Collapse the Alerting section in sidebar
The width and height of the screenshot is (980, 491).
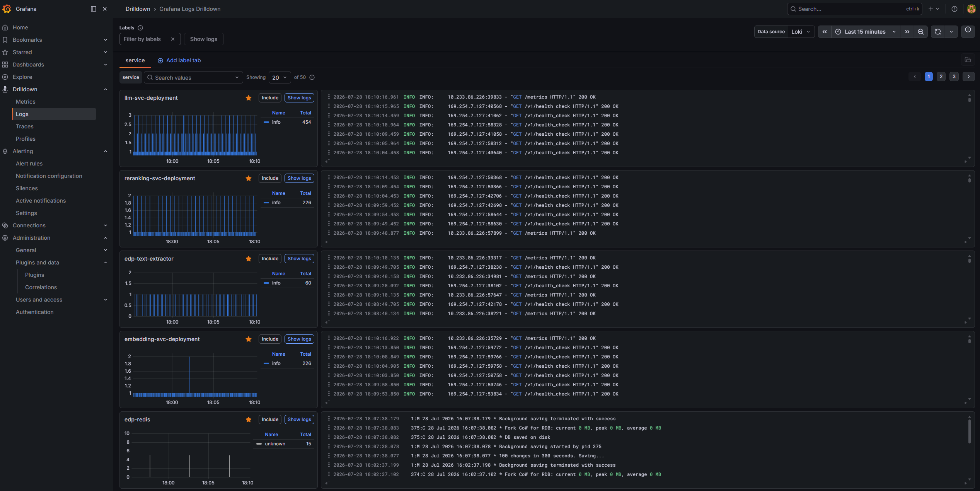106,151
